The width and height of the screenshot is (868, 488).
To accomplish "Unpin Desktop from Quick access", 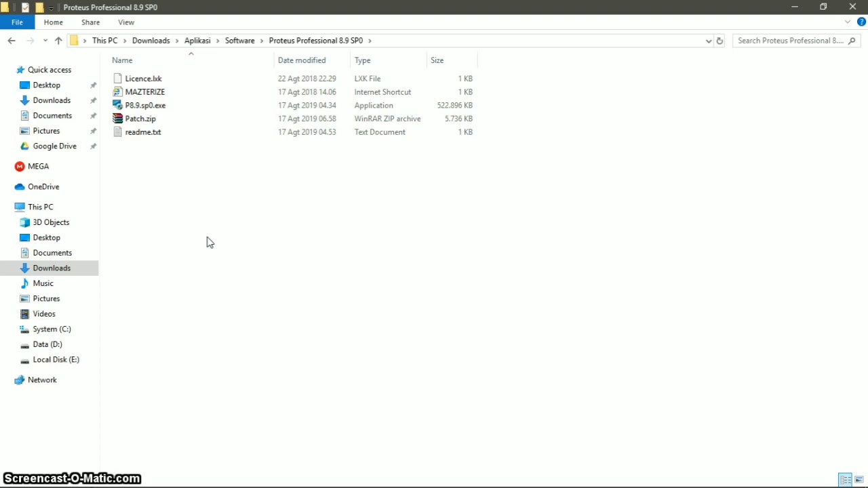I will click(x=94, y=85).
